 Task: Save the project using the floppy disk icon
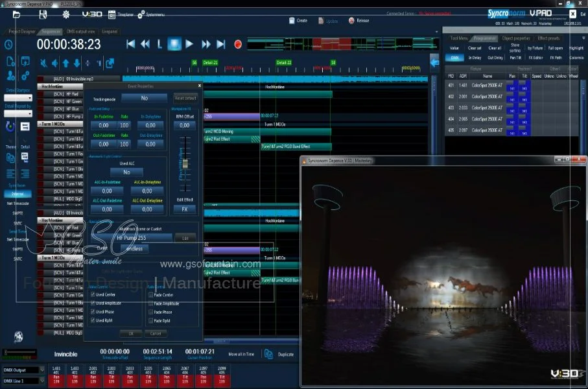[43, 15]
